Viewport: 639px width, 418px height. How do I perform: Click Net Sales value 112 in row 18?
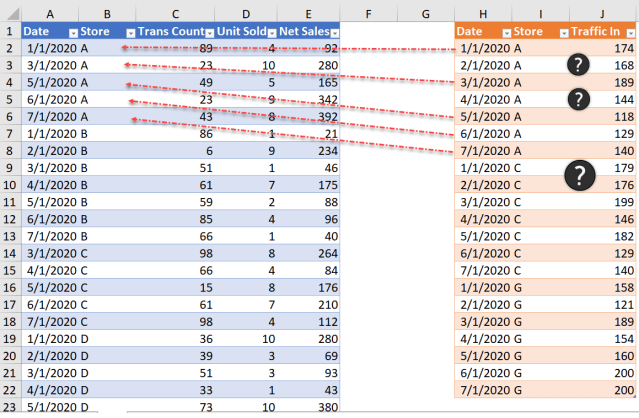point(308,322)
